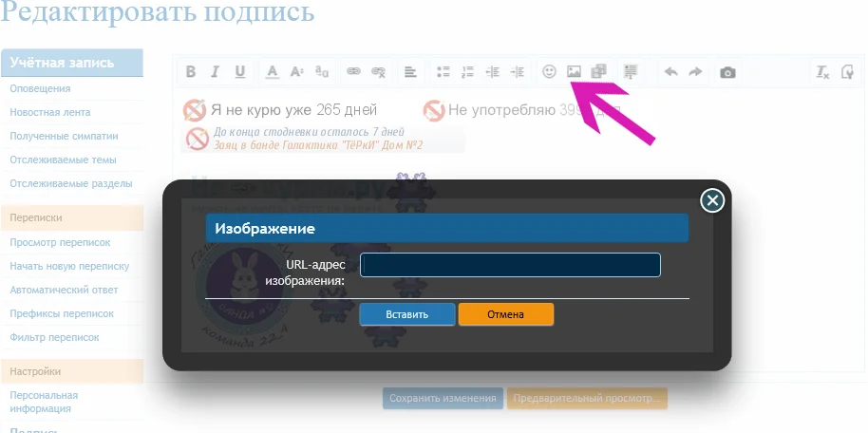Open Просмотр переписок sidebar link
The height and width of the screenshot is (433, 868).
(x=60, y=242)
